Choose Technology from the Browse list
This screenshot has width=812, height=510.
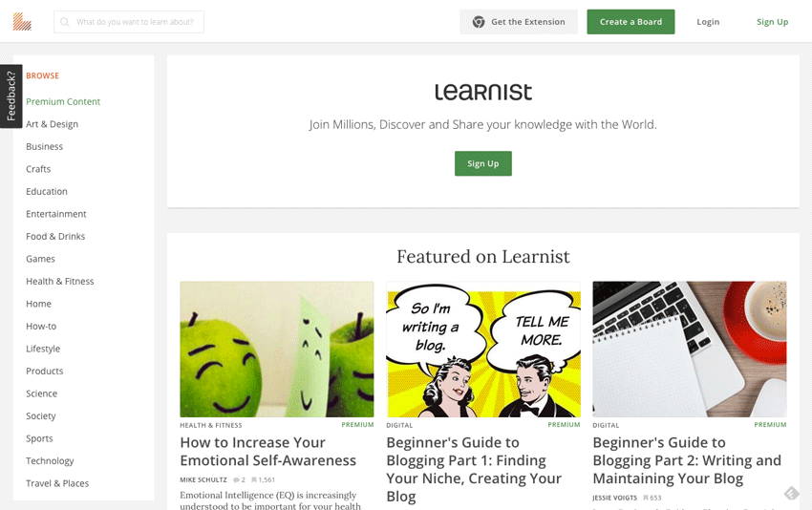(50, 460)
